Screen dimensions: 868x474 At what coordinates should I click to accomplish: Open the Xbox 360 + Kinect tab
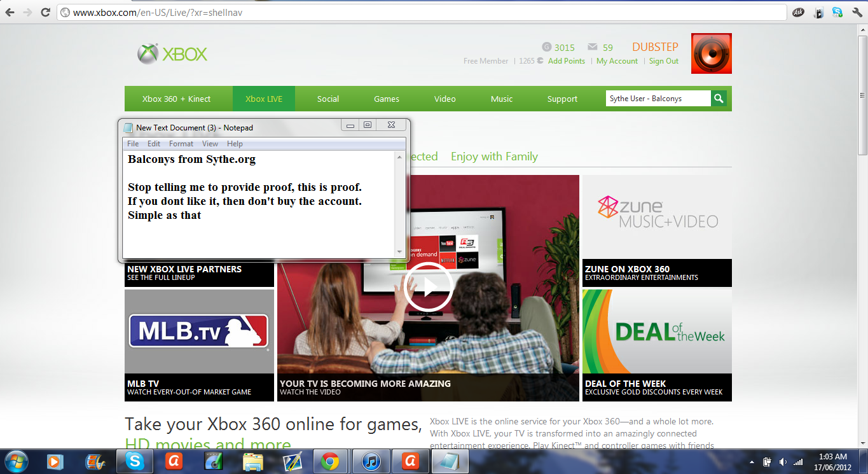(176, 99)
